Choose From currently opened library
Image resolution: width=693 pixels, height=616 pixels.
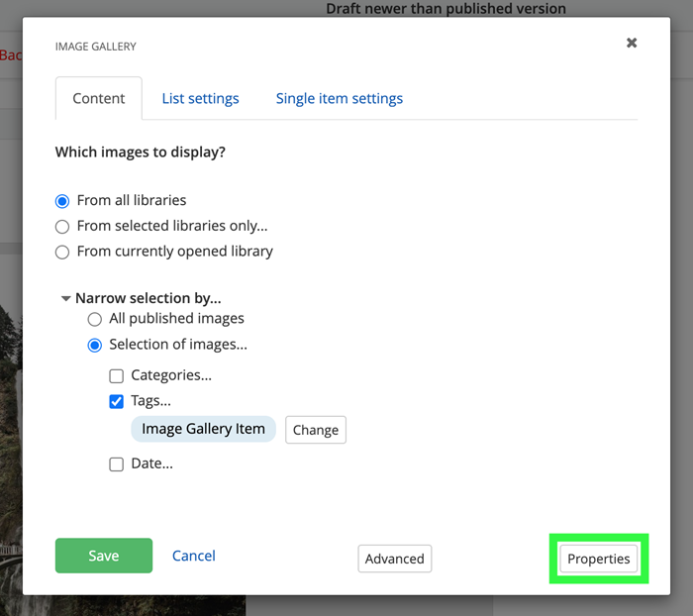[x=62, y=253]
